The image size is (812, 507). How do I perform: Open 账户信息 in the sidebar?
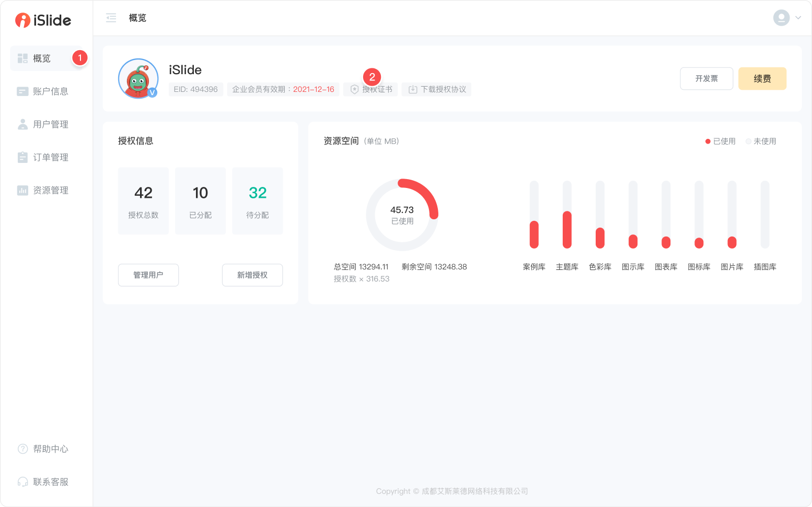pyautogui.click(x=50, y=91)
